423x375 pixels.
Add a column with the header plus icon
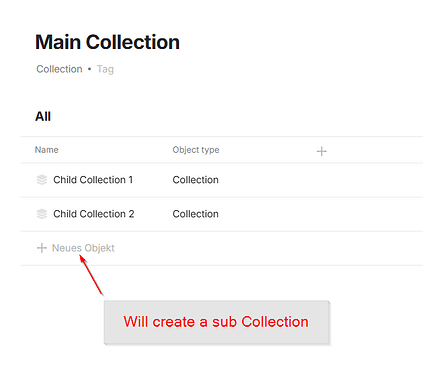(x=321, y=151)
